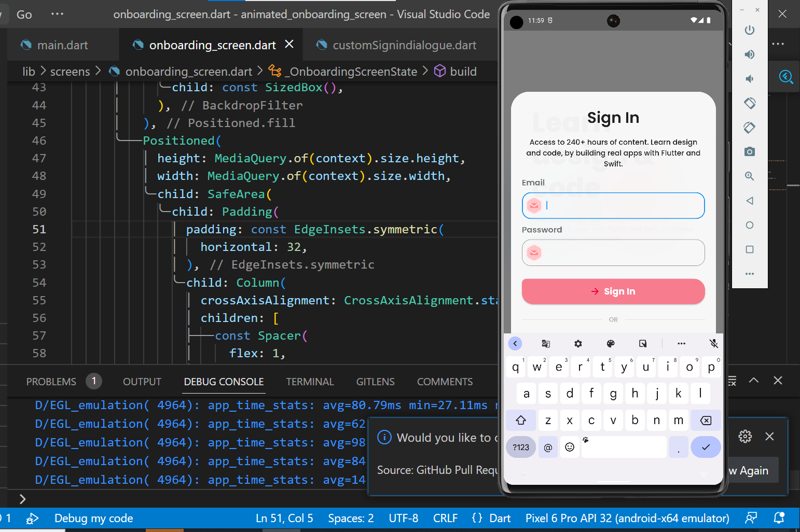
Task: Open Gboard keyboard settings gear
Action: tap(578, 343)
